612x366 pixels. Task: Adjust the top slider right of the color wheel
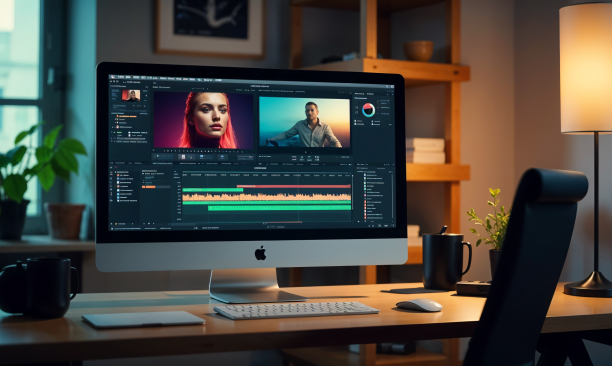(x=384, y=101)
